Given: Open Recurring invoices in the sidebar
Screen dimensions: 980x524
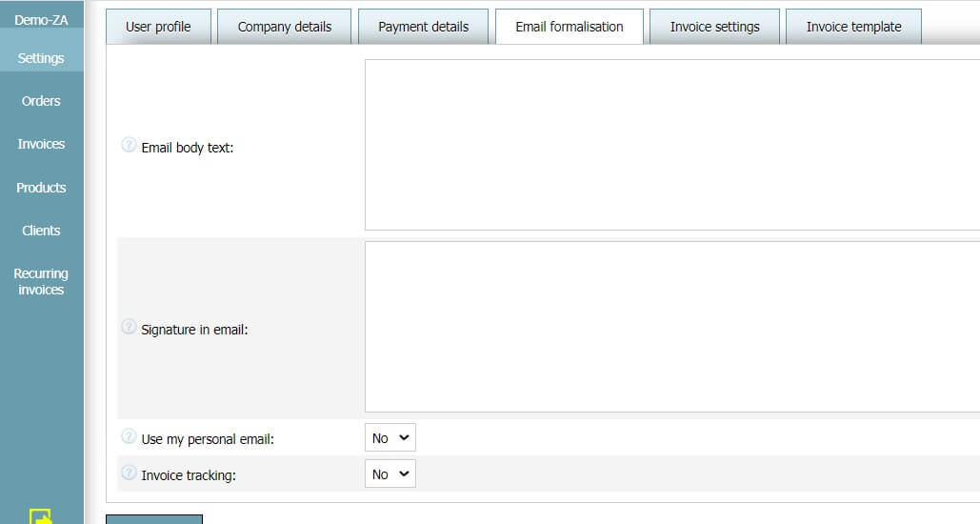Looking at the screenshot, I should pyautogui.click(x=41, y=281).
